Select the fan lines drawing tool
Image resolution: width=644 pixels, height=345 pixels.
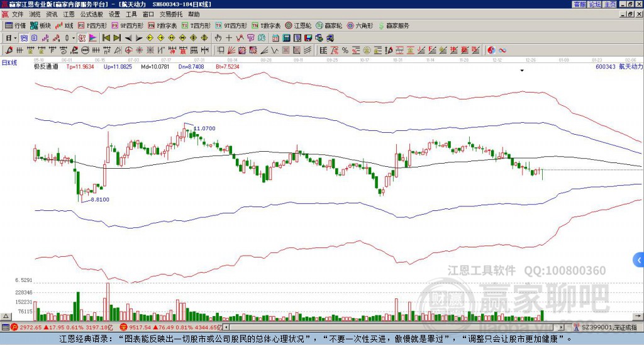click(x=231, y=50)
